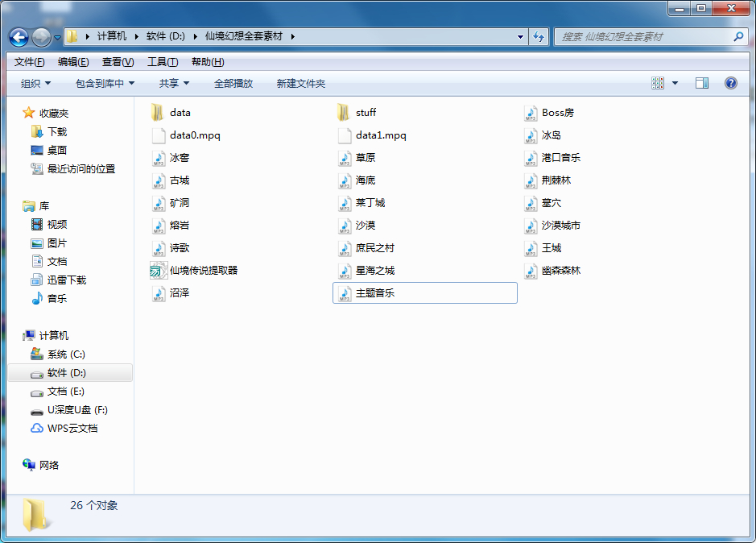Open the 工具(T) menu
Image resolution: width=756 pixels, height=543 pixels.
click(163, 62)
